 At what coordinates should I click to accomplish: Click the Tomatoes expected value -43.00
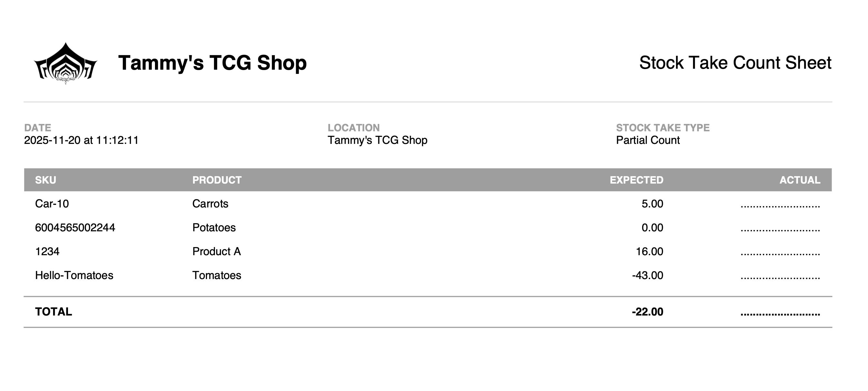[647, 276]
